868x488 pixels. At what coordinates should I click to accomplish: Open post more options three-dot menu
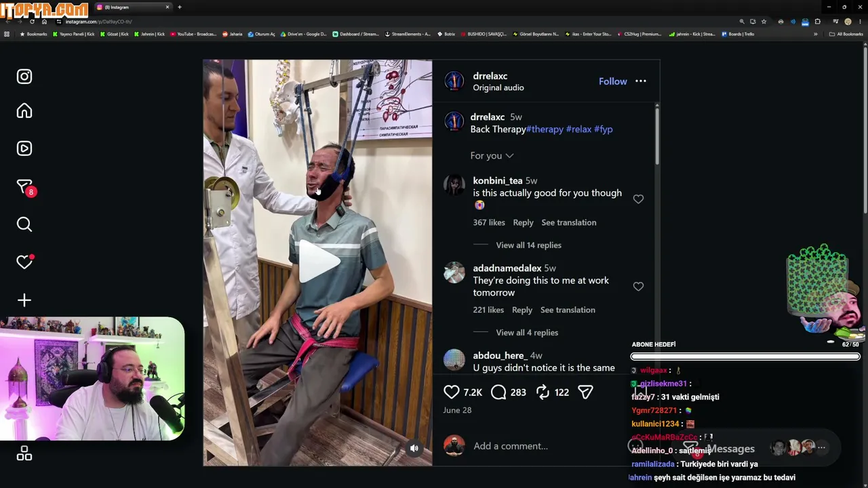pos(641,81)
